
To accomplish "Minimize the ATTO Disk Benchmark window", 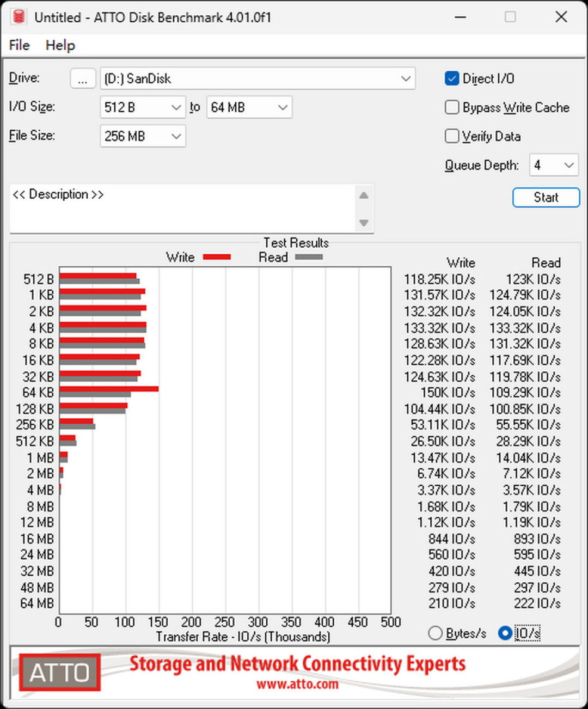I will coord(461,17).
